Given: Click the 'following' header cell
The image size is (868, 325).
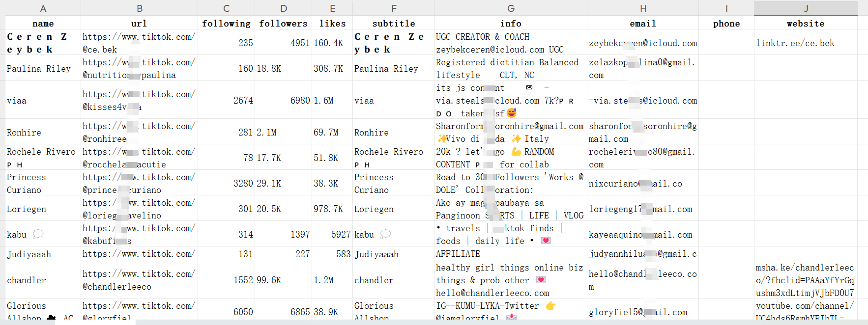Looking at the screenshot, I should 227,23.
